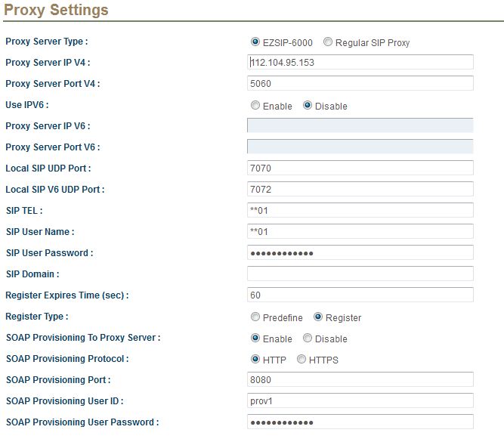Screen dimensions: 504x439
Task: Choose Register as register type
Action: pyautogui.click(x=318, y=317)
